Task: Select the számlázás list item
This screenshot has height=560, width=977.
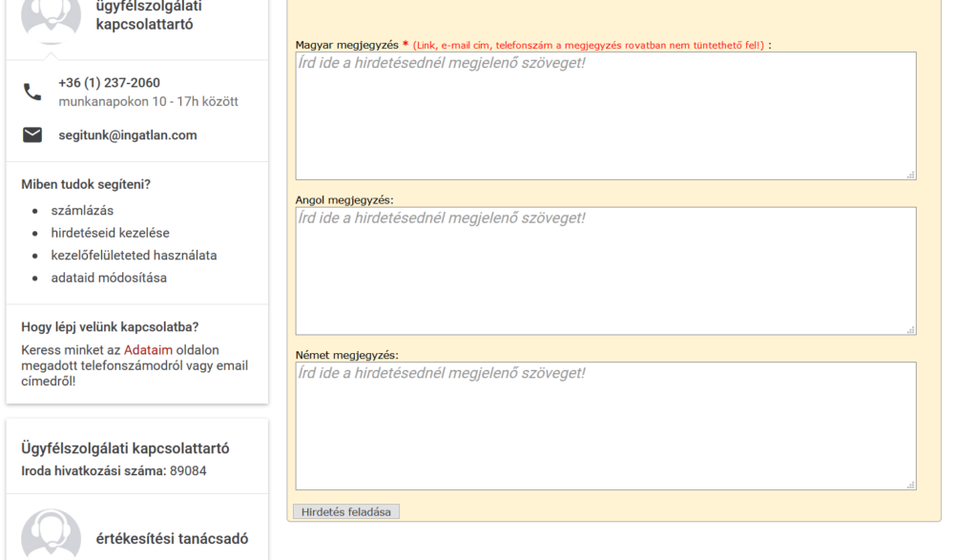Action: (82, 210)
